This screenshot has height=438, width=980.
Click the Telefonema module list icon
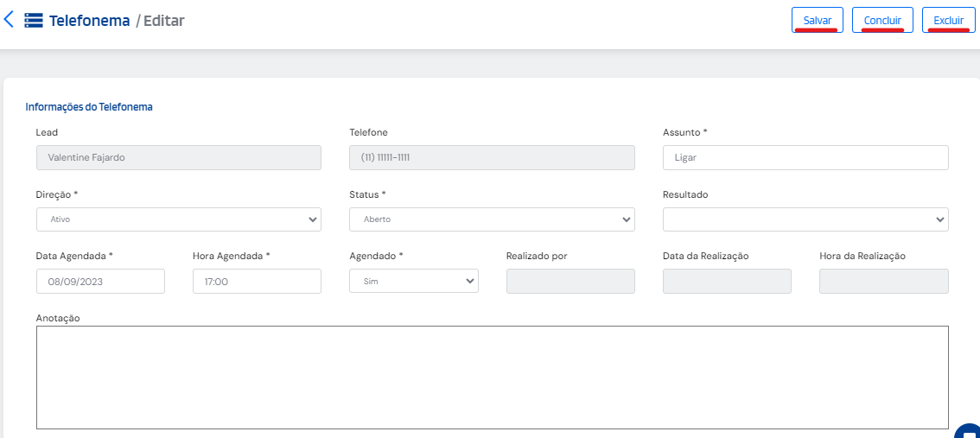(34, 21)
